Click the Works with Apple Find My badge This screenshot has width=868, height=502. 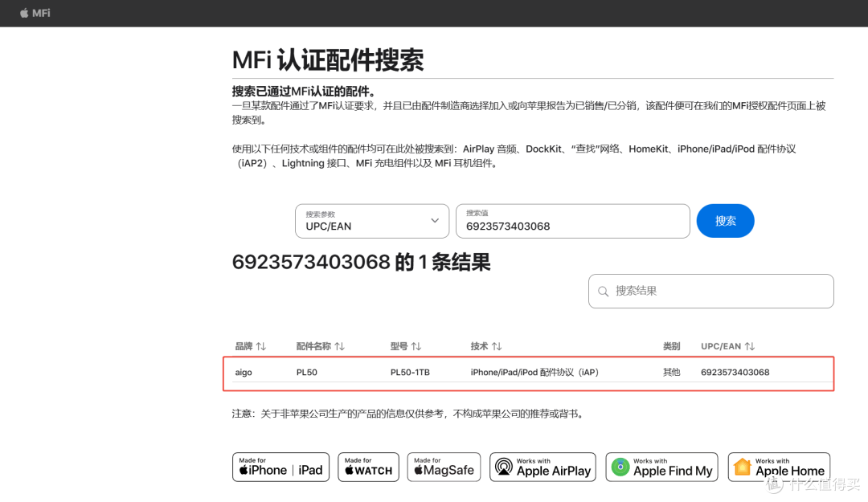[661, 467]
